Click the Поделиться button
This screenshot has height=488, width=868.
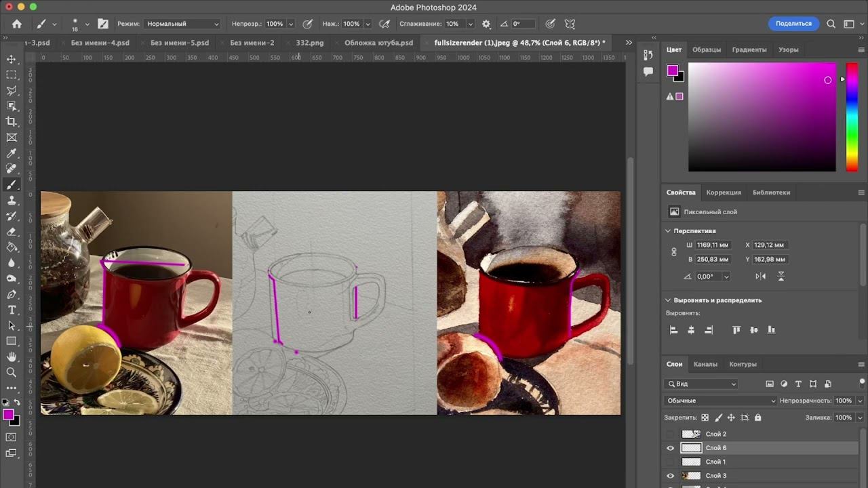coord(793,24)
